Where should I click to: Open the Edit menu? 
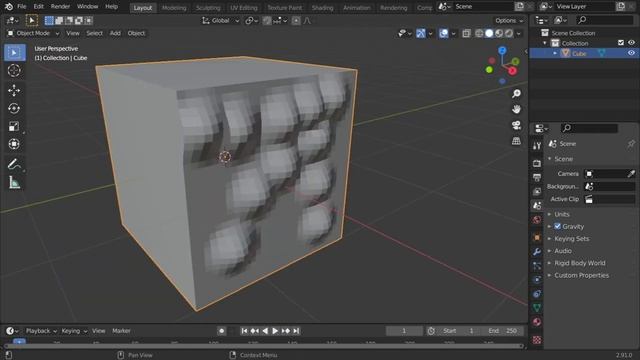[38, 7]
